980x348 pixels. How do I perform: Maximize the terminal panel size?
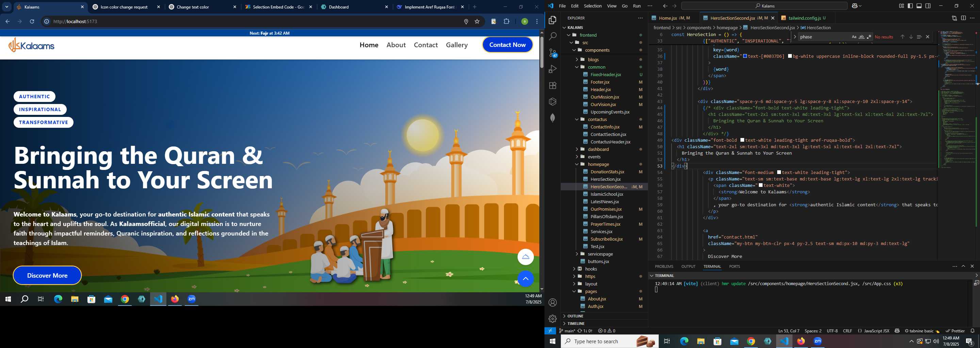point(963,266)
